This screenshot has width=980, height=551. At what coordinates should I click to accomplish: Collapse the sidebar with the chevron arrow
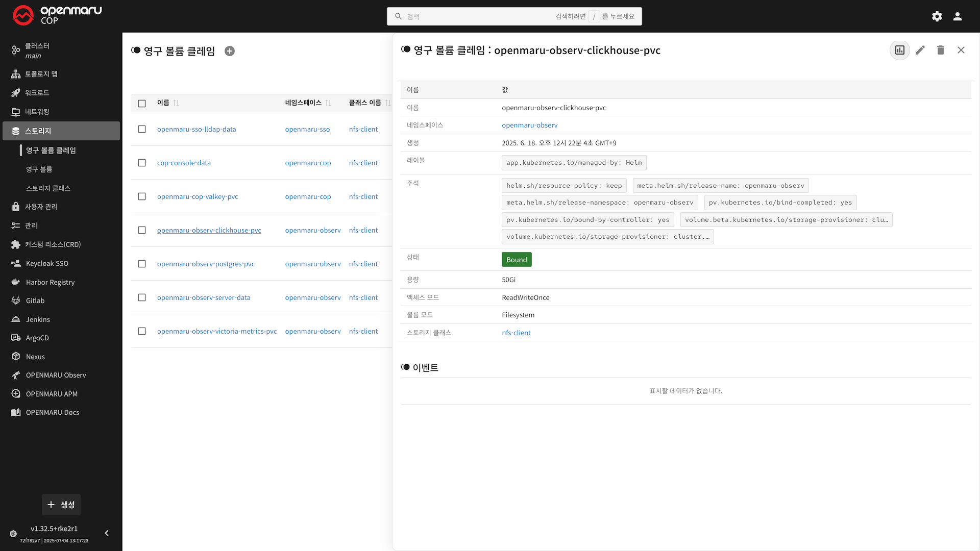(x=107, y=533)
